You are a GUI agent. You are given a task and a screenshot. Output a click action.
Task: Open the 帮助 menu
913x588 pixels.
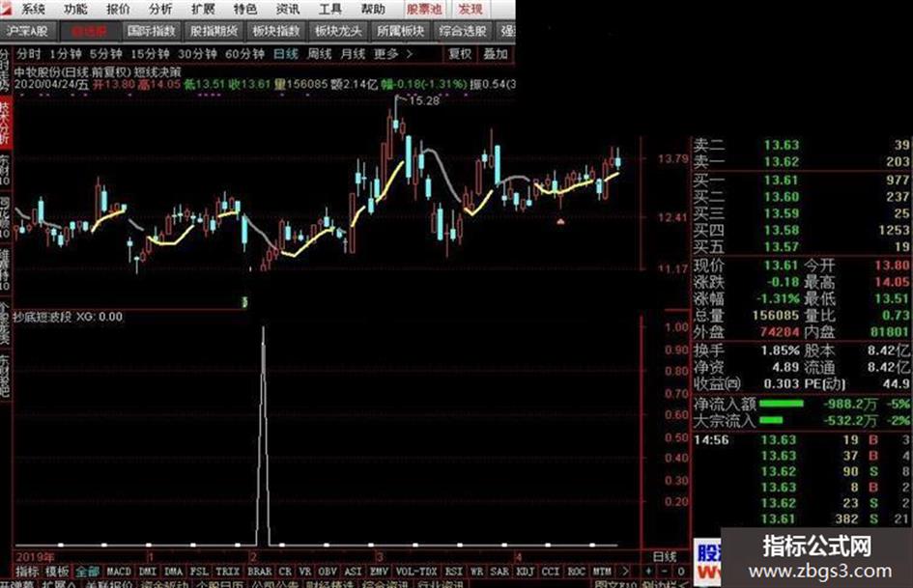click(x=373, y=9)
